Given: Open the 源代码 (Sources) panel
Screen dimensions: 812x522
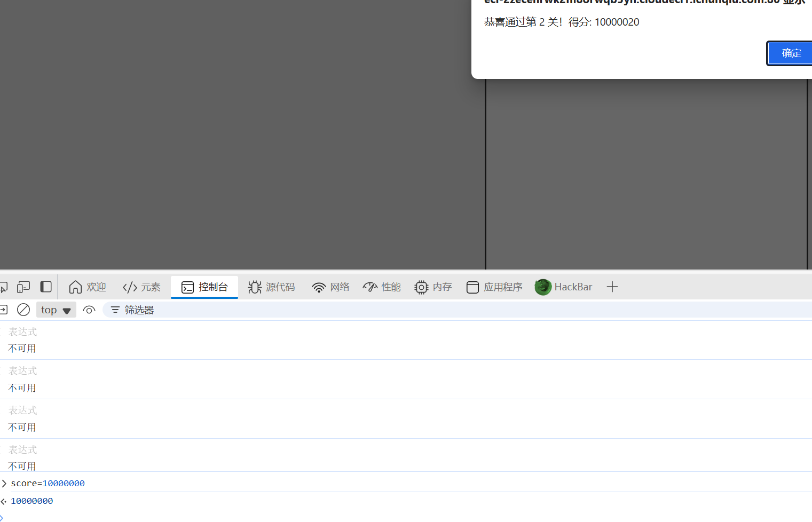Looking at the screenshot, I should (x=271, y=287).
